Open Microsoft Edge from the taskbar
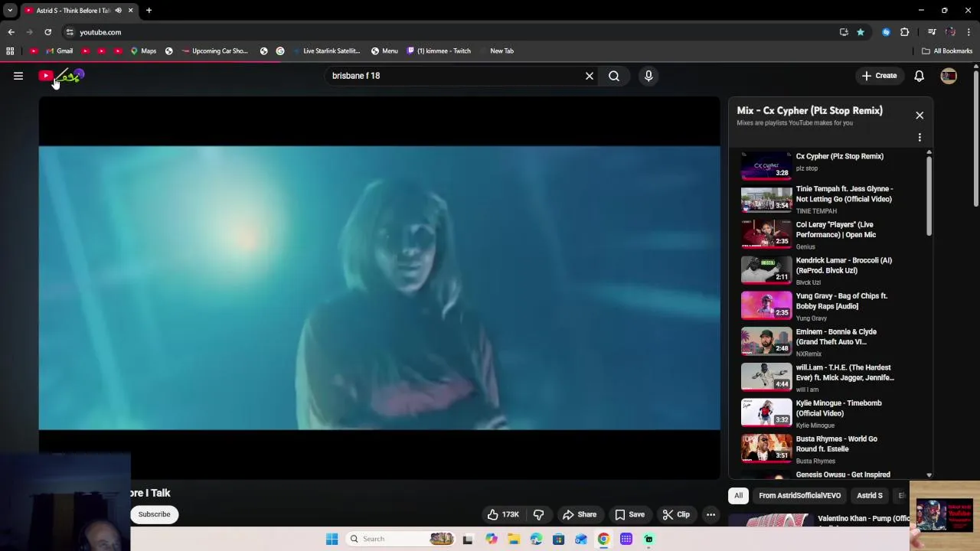 pyautogui.click(x=536, y=539)
